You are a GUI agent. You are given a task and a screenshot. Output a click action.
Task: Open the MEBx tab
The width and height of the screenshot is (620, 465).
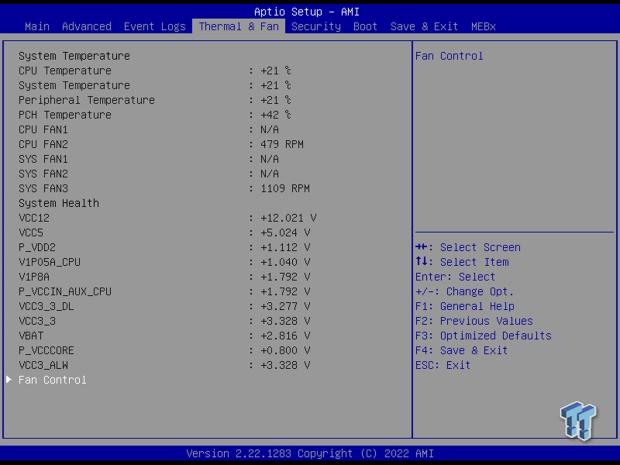pyautogui.click(x=483, y=26)
